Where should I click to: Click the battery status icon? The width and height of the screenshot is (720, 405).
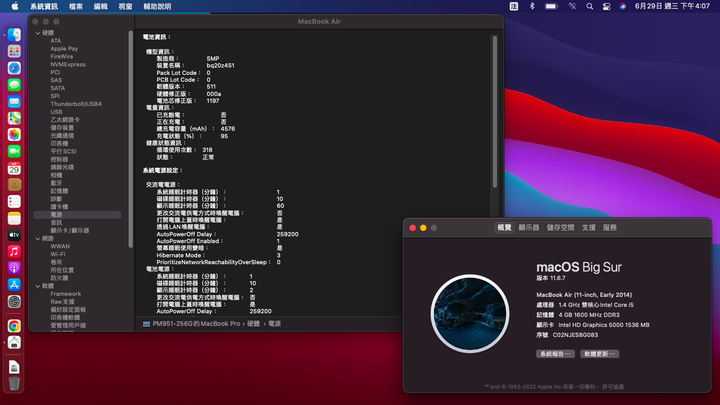coord(551,6)
